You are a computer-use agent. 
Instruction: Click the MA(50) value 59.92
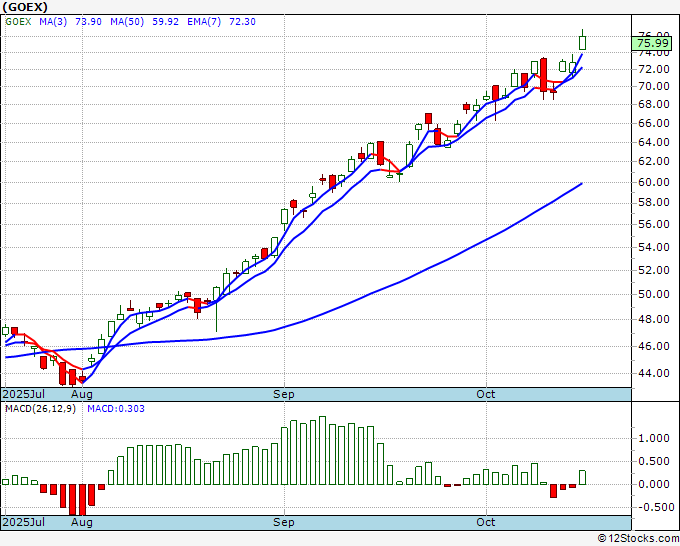[165, 22]
